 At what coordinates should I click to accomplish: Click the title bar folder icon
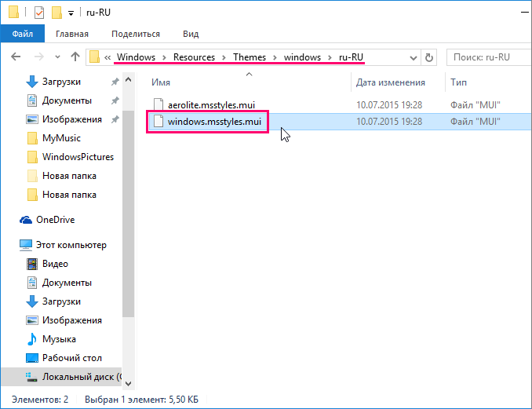[14, 13]
